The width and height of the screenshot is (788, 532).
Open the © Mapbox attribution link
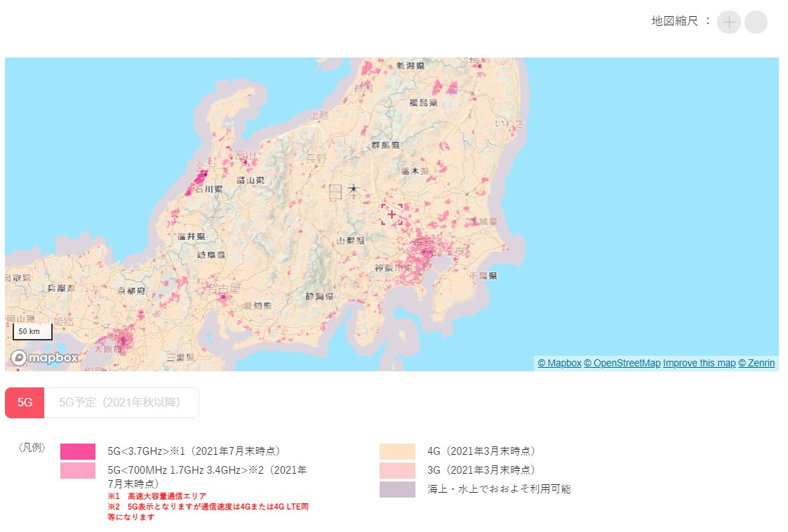pos(559,363)
